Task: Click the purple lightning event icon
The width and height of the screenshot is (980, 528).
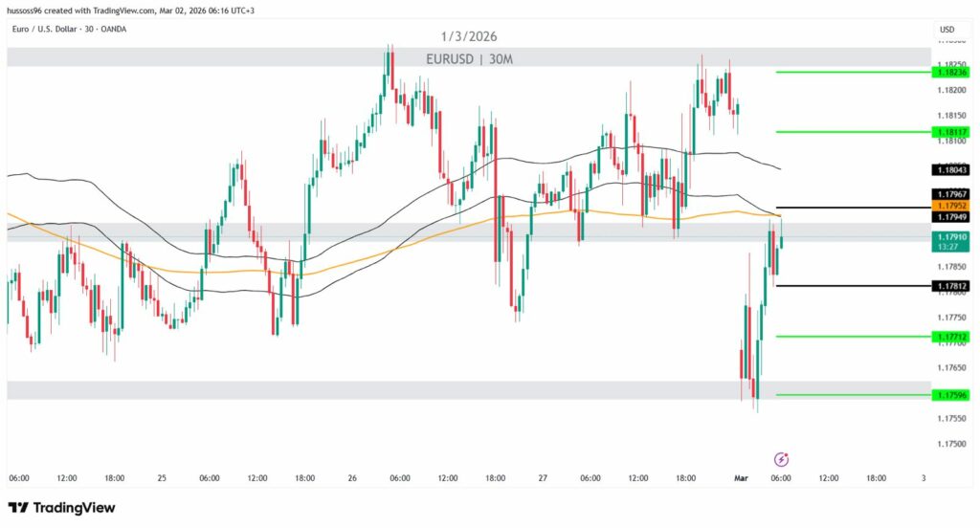Action: coord(781,459)
